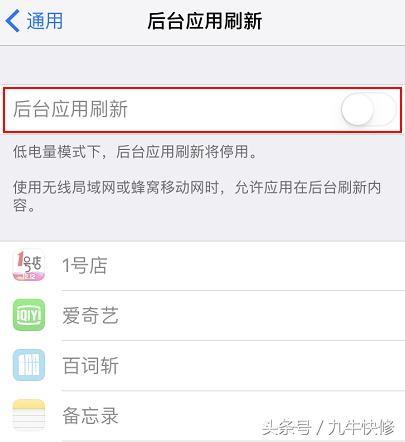Tap empty area right of 百词斩 row

[260, 365]
